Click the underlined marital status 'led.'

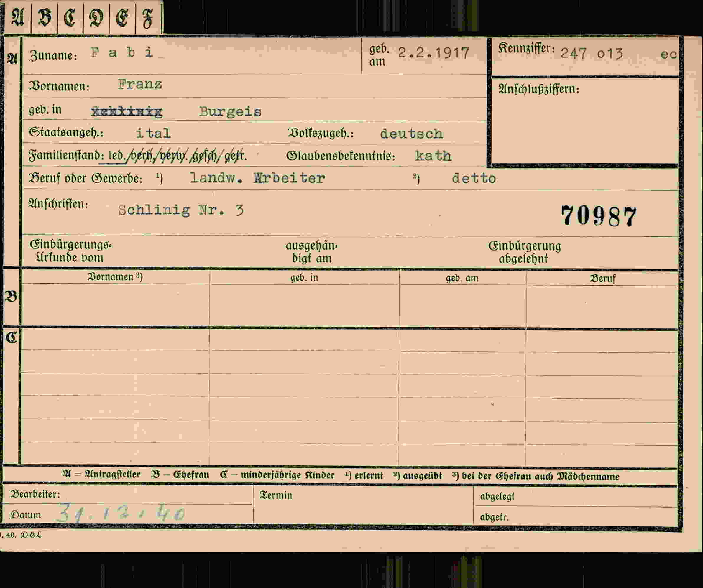coord(117,156)
